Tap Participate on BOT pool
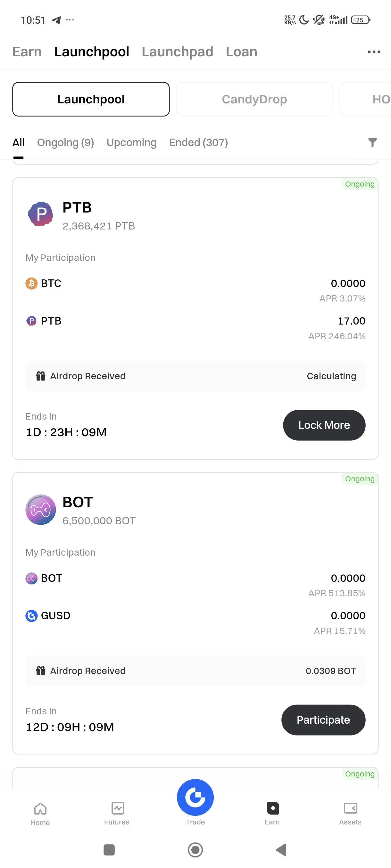Image resolution: width=391 pixels, height=868 pixels. [323, 720]
